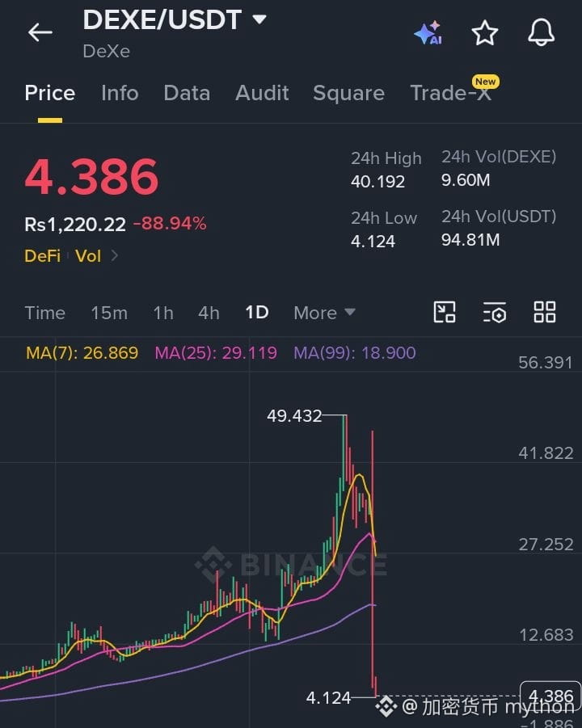Viewport: 582px width, 728px height.
Task: Open the chart drawing tools icon
Action: [445, 312]
